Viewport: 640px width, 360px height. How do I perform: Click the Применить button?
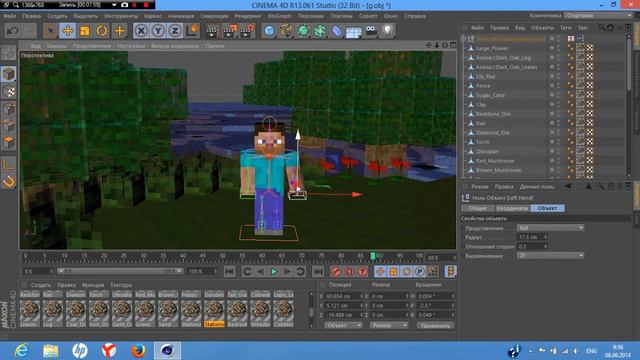(435, 325)
